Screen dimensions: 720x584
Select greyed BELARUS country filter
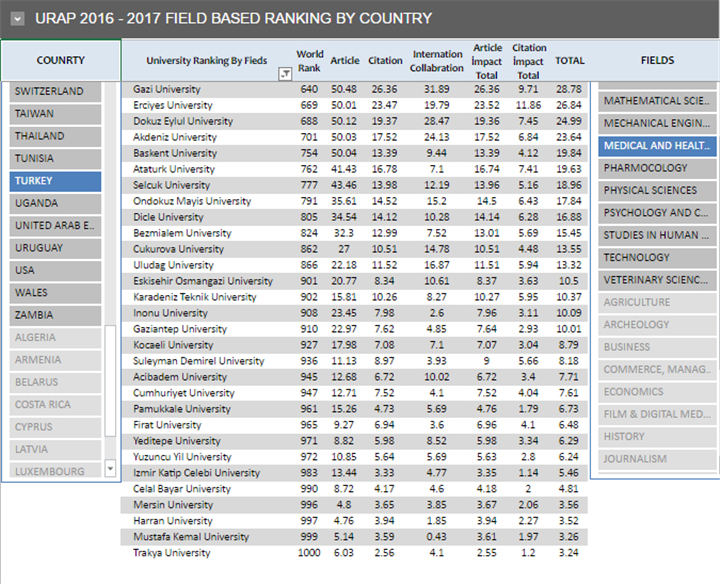point(55,382)
